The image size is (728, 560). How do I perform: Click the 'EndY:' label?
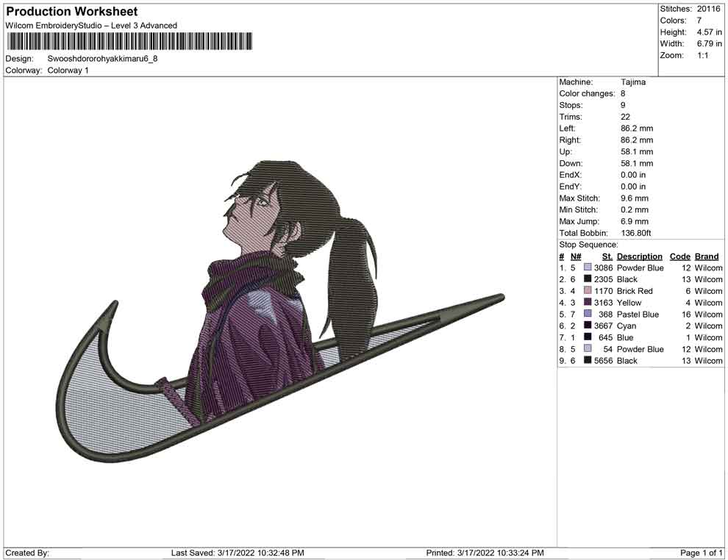click(570, 187)
